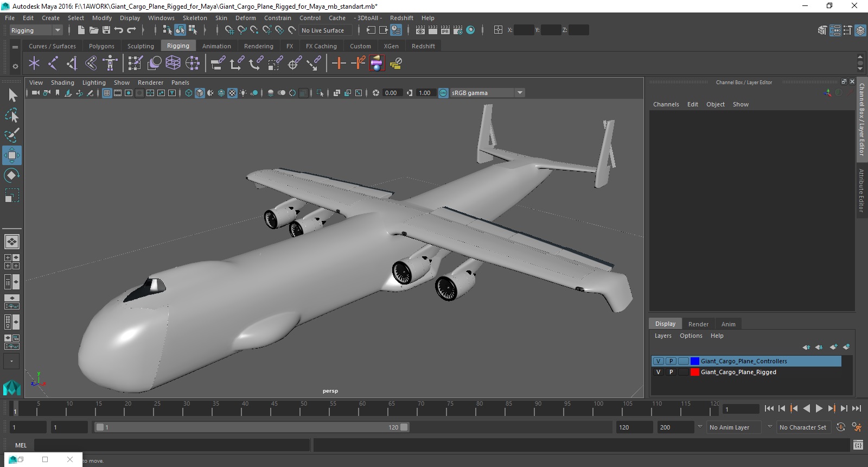Open the Anim tab in Layer Editor

(x=728, y=324)
